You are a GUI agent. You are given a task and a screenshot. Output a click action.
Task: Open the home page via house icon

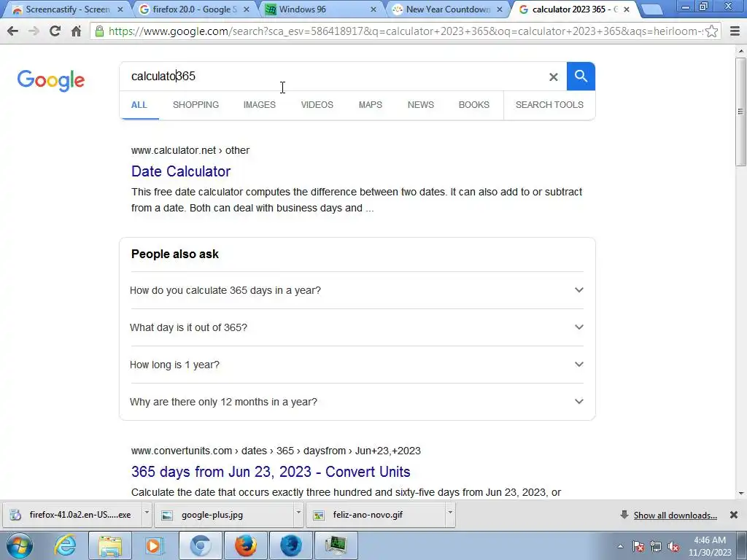point(76,31)
